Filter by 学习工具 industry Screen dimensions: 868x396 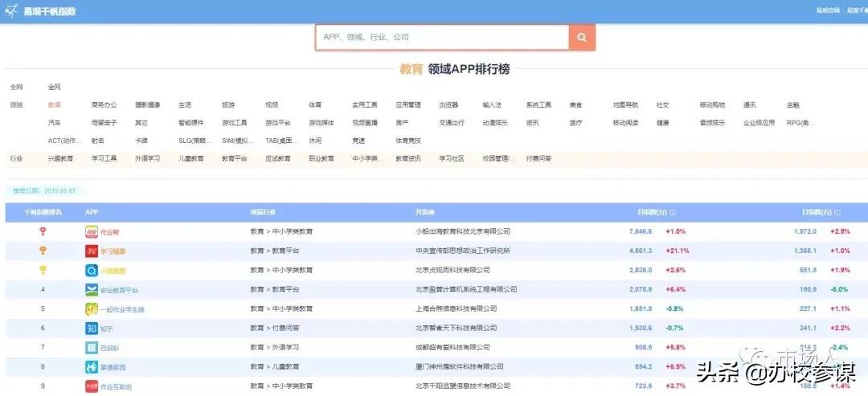coord(104,158)
